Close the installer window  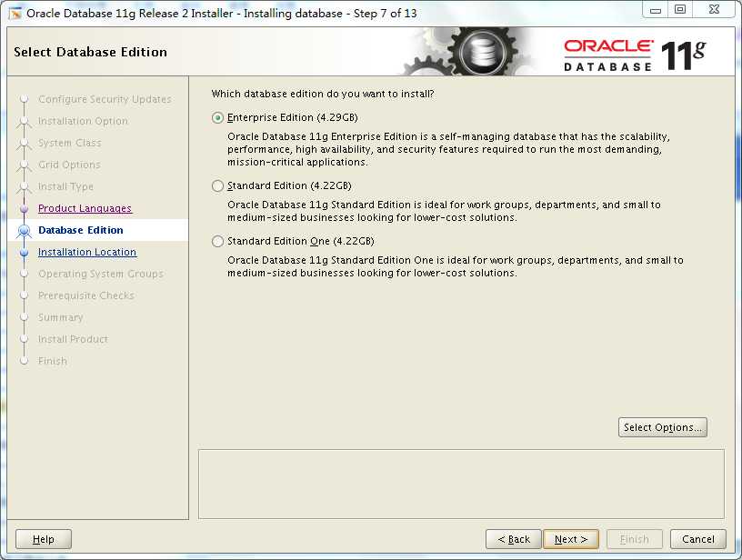tap(714, 10)
